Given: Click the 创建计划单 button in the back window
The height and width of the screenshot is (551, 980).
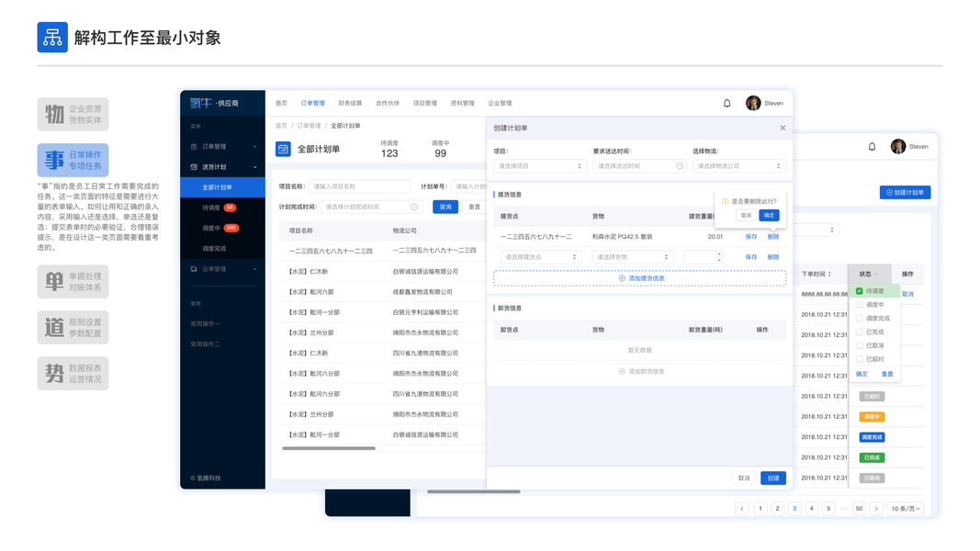Looking at the screenshot, I should tap(905, 193).
